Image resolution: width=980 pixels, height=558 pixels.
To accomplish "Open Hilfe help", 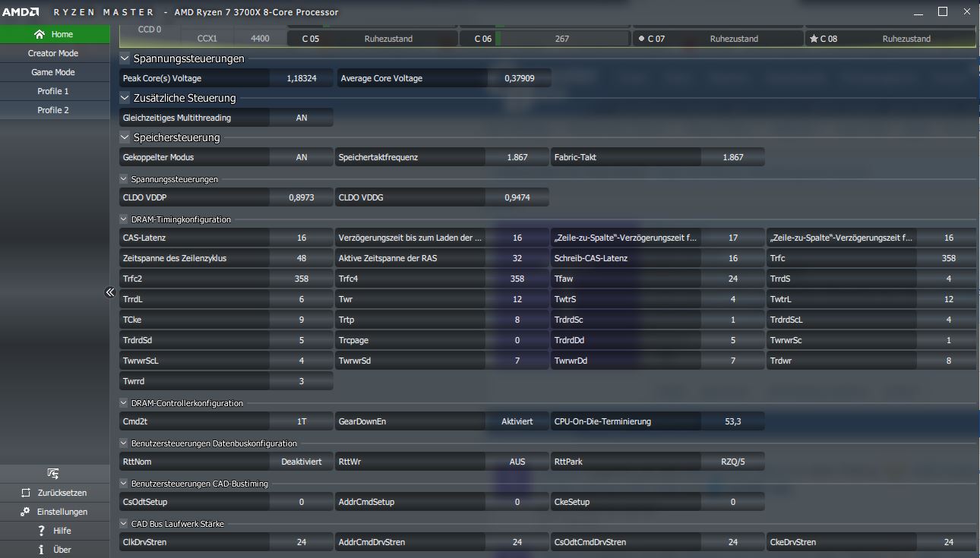I will click(x=55, y=531).
